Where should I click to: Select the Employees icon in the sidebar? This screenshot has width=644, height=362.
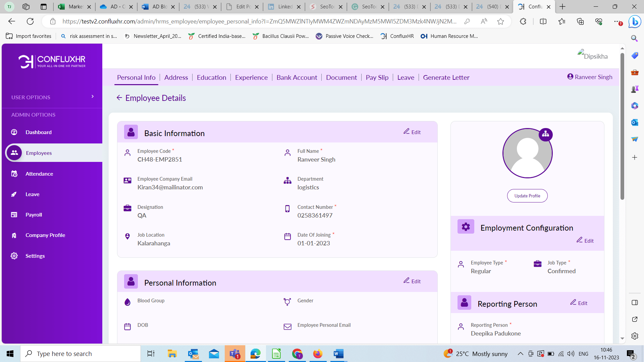coord(14,153)
